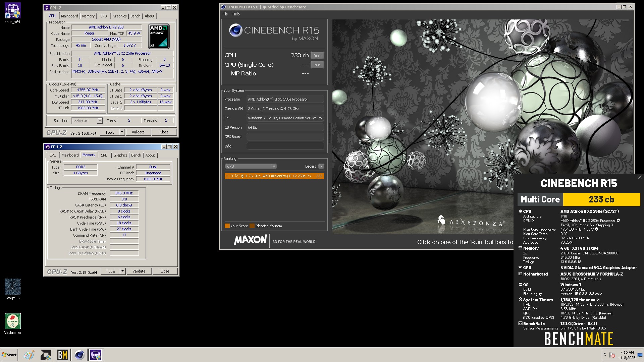Click the orange Your Score legend swatch
The image size is (644, 362).
pyautogui.click(x=227, y=226)
